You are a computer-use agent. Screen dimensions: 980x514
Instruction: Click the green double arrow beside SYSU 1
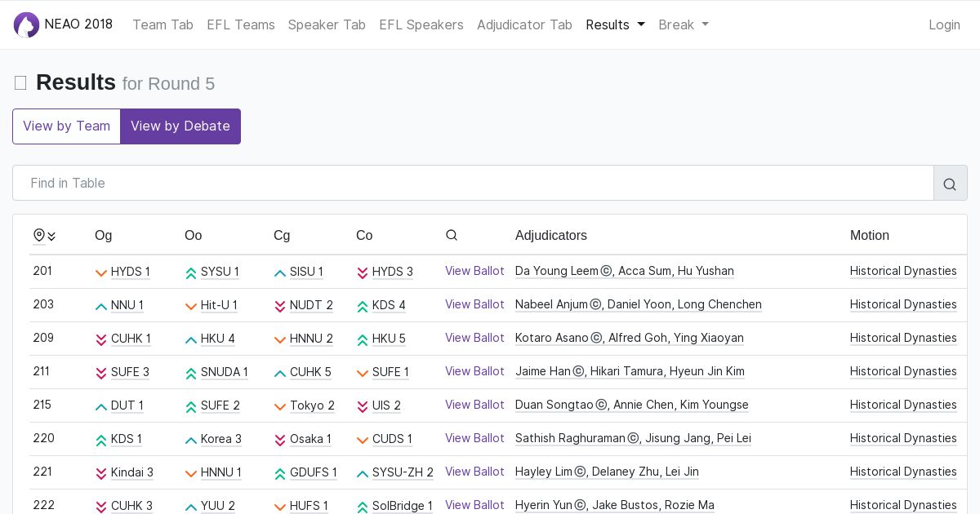coord(191,273)
